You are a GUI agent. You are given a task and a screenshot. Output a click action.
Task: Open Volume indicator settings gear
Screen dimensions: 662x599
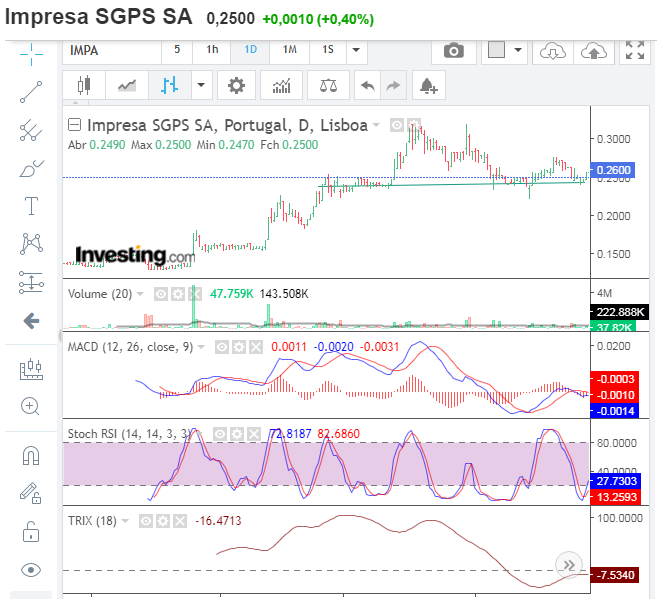point(178,294)
